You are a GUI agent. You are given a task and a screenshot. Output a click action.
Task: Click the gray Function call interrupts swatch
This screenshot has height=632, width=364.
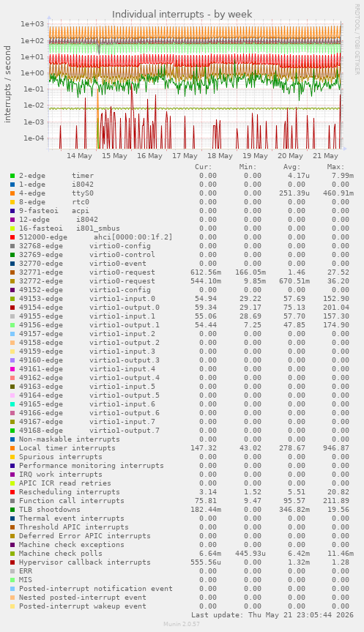[12, 501]
